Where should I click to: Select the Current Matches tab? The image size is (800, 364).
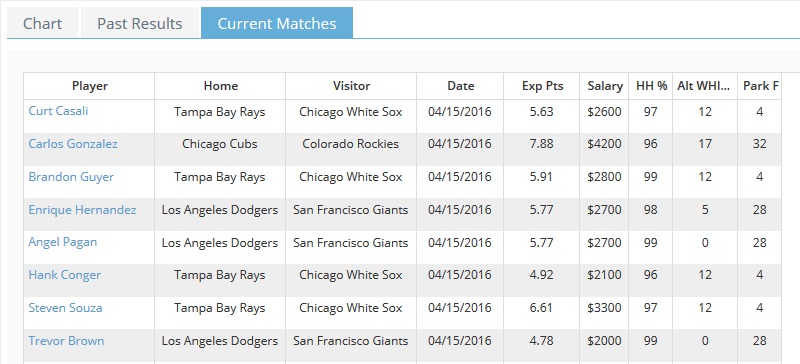point(277,23)
